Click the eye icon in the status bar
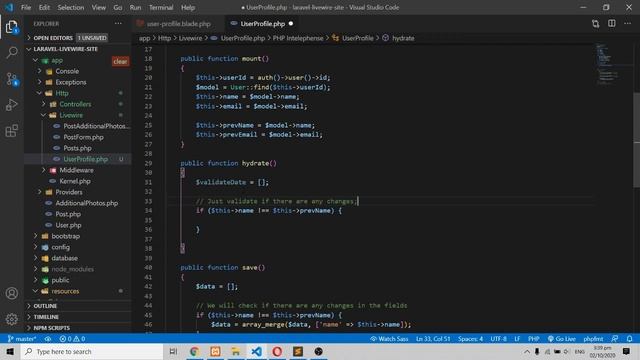 coord(48,339)
